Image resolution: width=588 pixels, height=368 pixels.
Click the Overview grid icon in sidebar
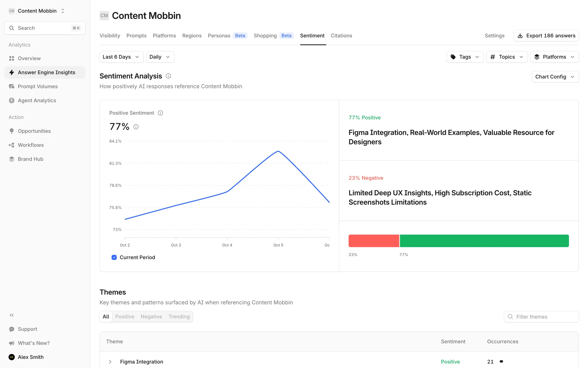coord(12,58)
